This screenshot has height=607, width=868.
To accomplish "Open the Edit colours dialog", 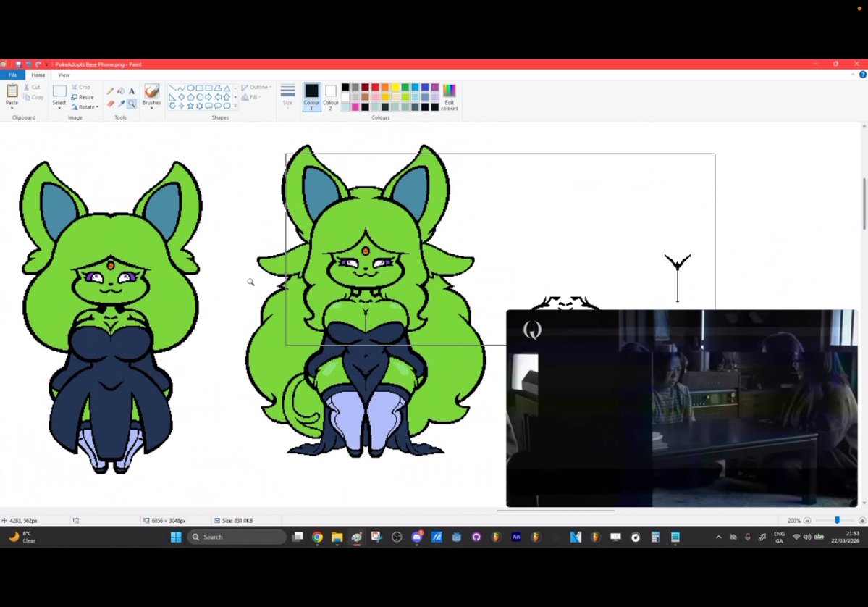I will point(449,97).
